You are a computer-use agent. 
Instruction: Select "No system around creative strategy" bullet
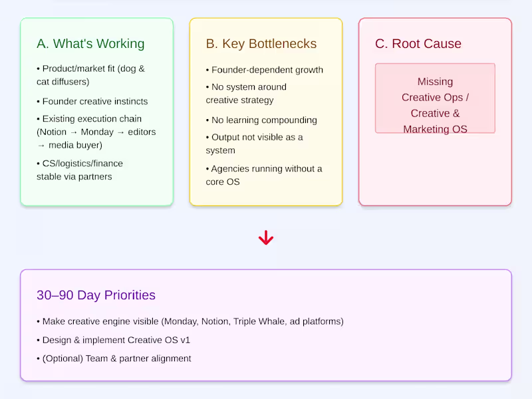(x=246, y=94)
